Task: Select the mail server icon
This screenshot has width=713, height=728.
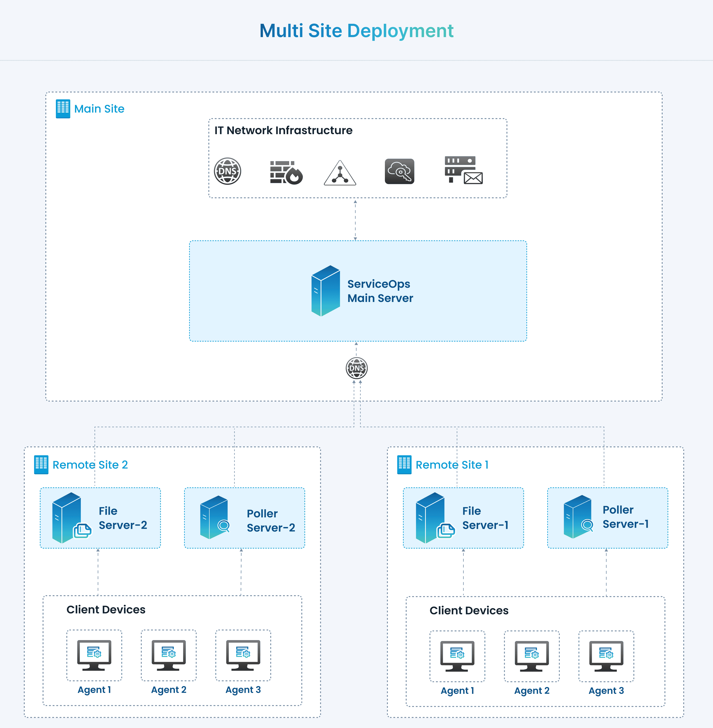Action: click(463, 170)
